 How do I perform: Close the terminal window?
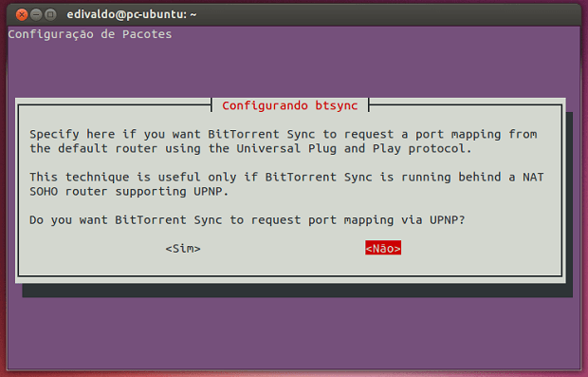click(x=22, y=14)
